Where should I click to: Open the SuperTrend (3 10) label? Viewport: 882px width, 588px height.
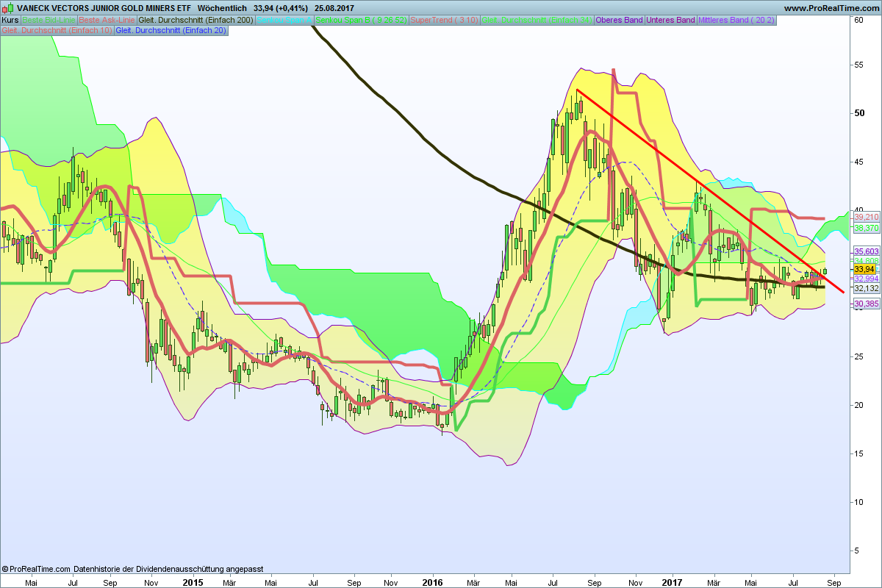[x=444, y=20]
